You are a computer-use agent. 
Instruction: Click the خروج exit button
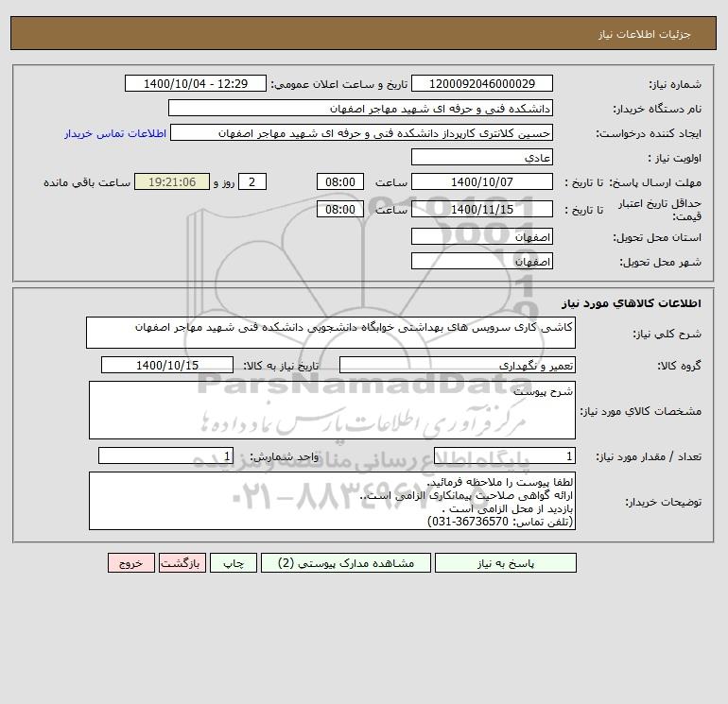(x=130, y=563)
